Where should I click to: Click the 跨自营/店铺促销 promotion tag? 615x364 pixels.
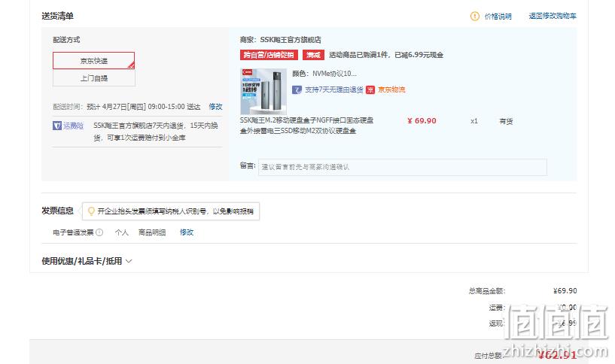pos(269,55)
